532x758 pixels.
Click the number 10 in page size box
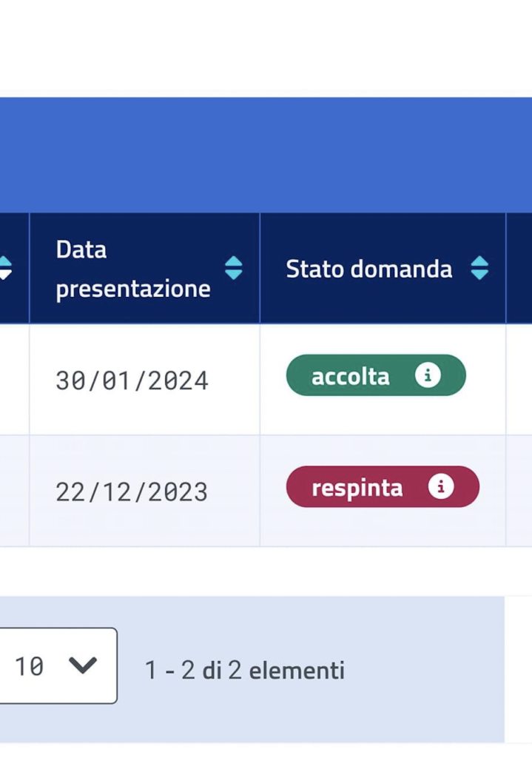[29, 666]
